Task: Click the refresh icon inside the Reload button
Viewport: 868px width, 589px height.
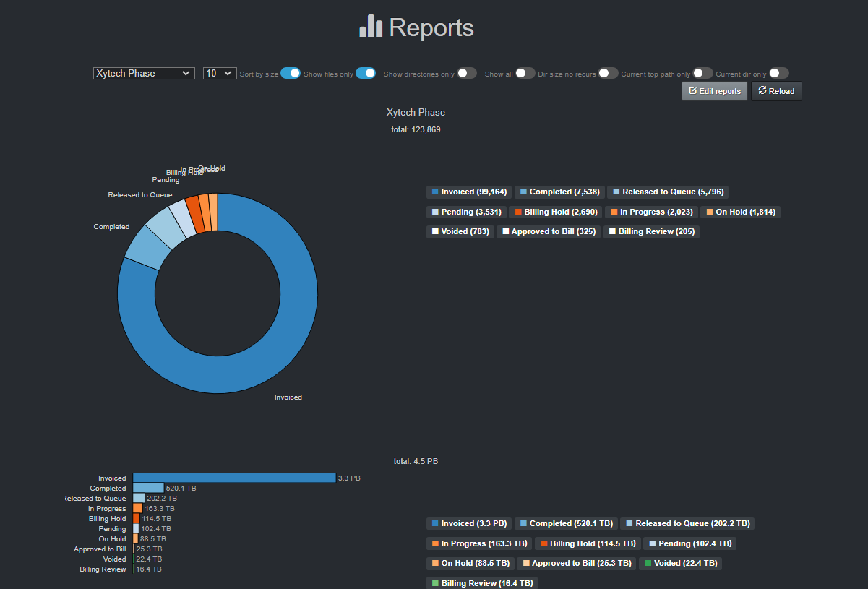Action: point(762,90)
